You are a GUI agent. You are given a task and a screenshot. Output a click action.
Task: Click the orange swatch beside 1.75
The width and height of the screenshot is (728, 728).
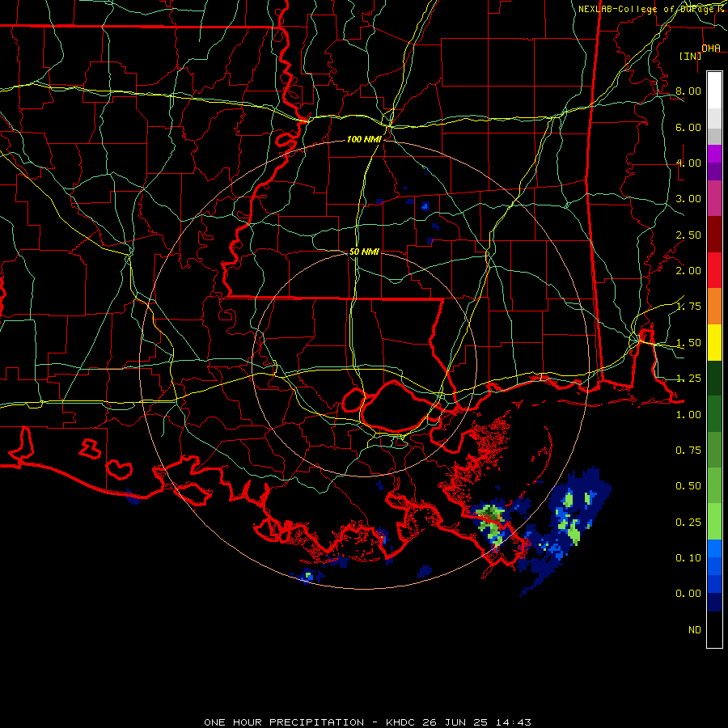coord(714,307)
